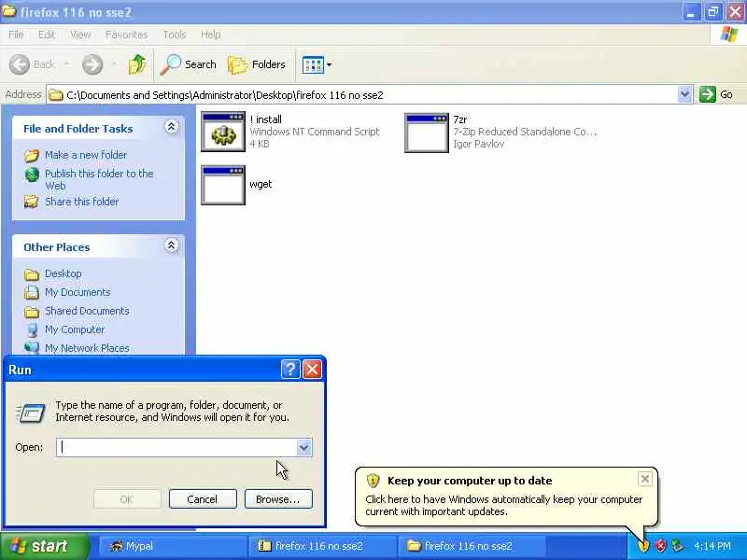Click the Share this folder icon
Screen dimensions: 747x560
coord(32,202)
